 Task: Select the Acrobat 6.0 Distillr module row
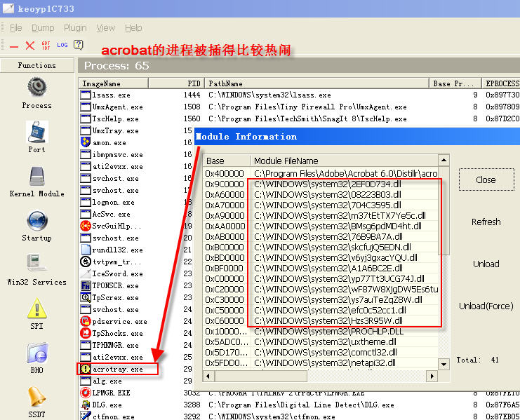(321, 174)
